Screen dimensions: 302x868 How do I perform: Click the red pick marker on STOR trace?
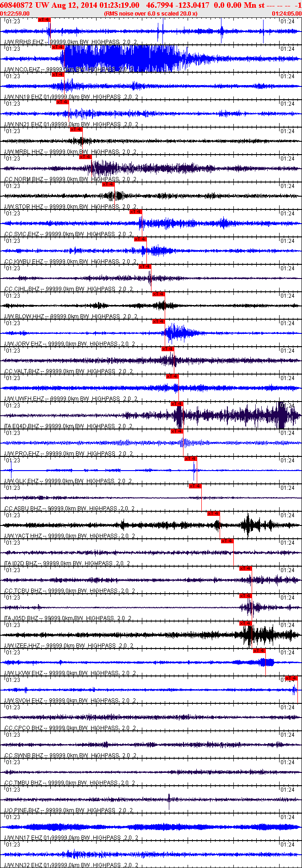108,184
